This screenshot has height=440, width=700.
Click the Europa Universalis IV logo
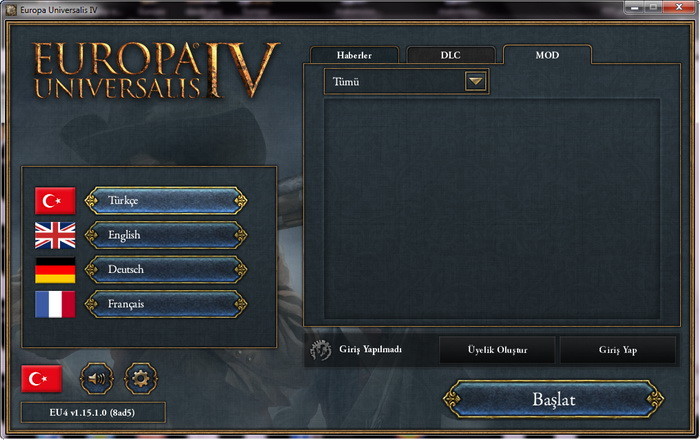(156, 70)
